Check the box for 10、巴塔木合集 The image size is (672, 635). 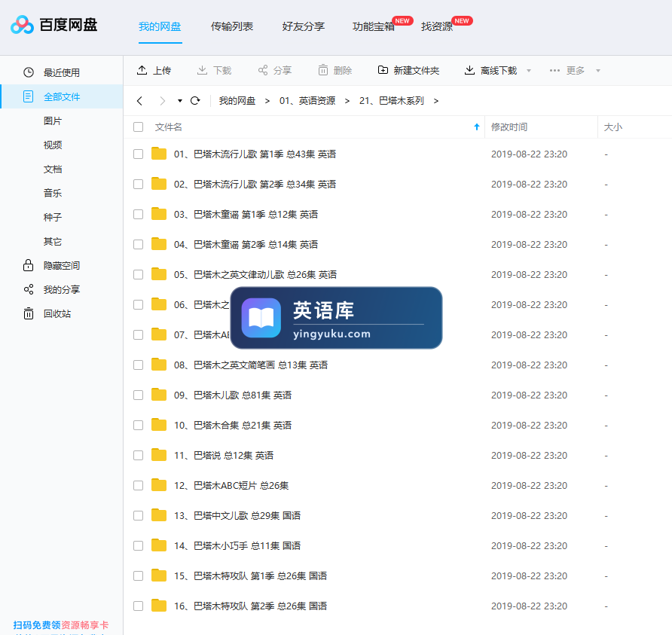pyautogui.click(x=138, y=425)
